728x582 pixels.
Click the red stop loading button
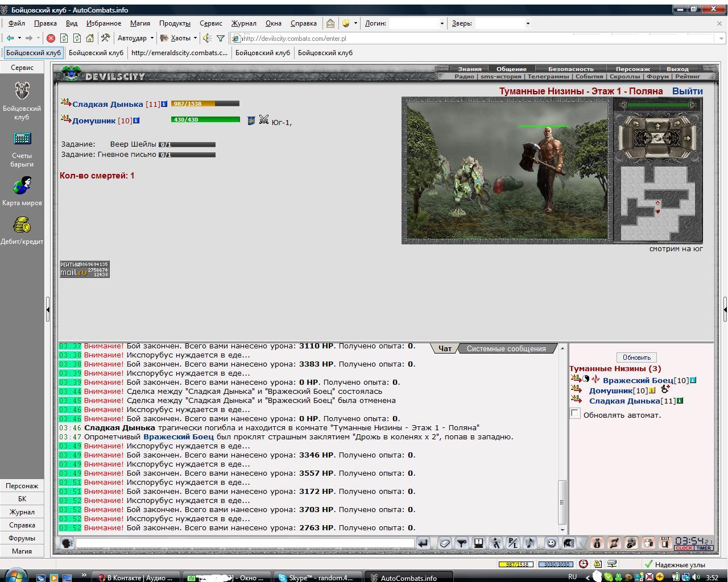click(x=51, y=38)
